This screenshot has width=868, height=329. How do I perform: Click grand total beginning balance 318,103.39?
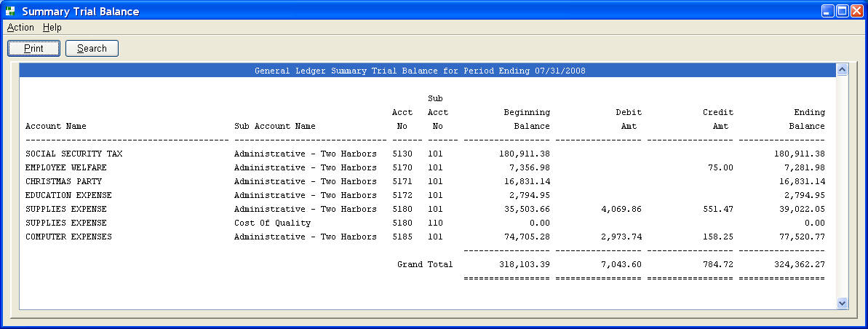pos(525,265)
